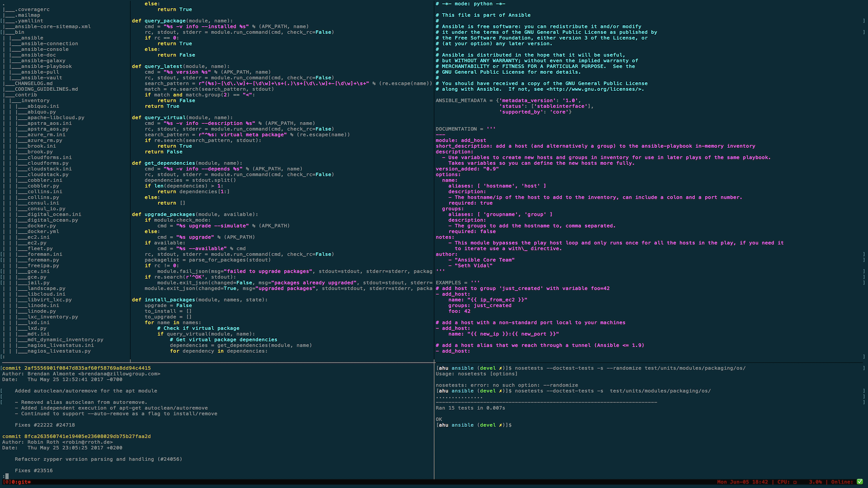Viewport: 868px width, 488px height.
Task: Click the less pager colon prompt
Action: [x=5, y=476]
